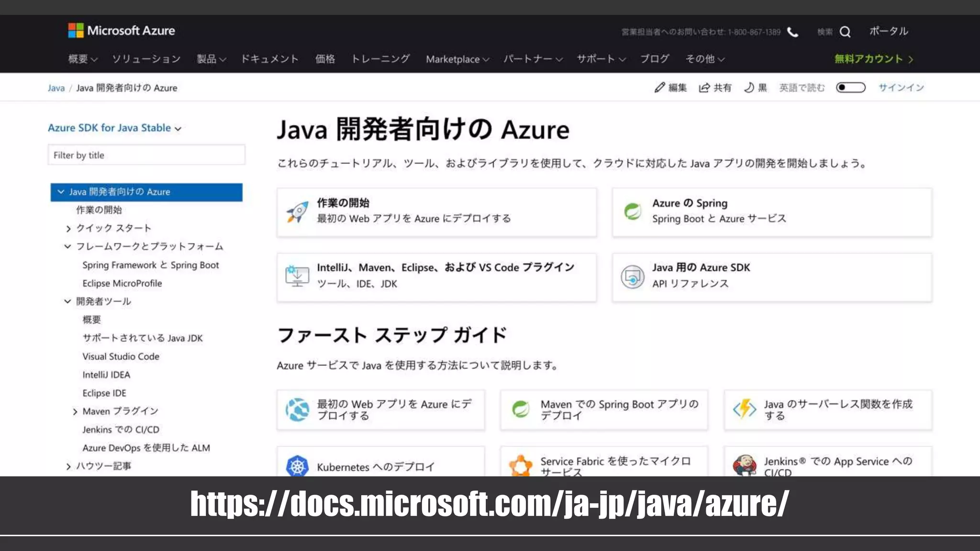Click the Filter by title input field
Image resolution: width=980 pixels, height=551 pixels.
coord(146,155)
